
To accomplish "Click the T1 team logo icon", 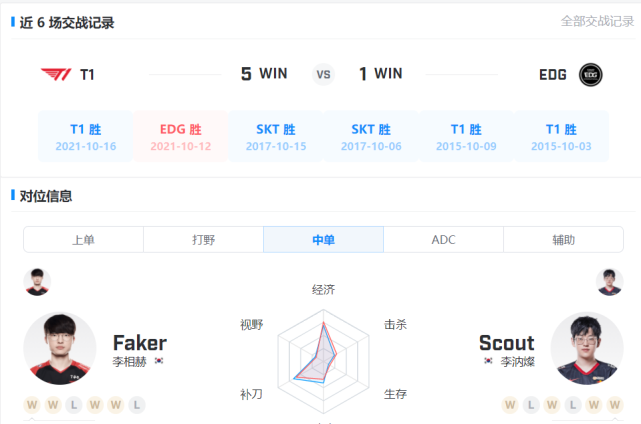I will (x=54, y=74).
